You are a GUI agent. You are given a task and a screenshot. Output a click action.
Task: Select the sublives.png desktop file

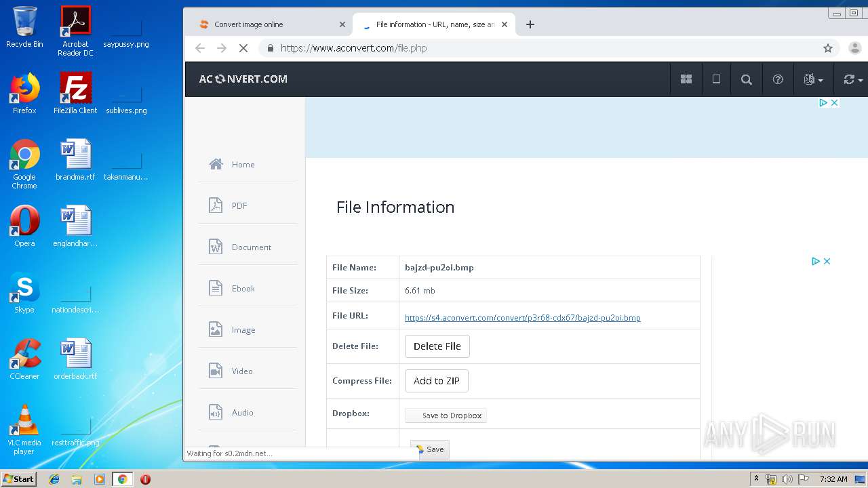pos(126,99)
